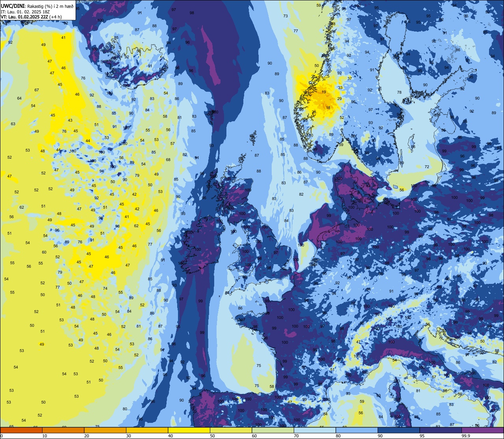Click the initial time line "IT: Lau. 01. 02. 2025 18Z"

25,12
